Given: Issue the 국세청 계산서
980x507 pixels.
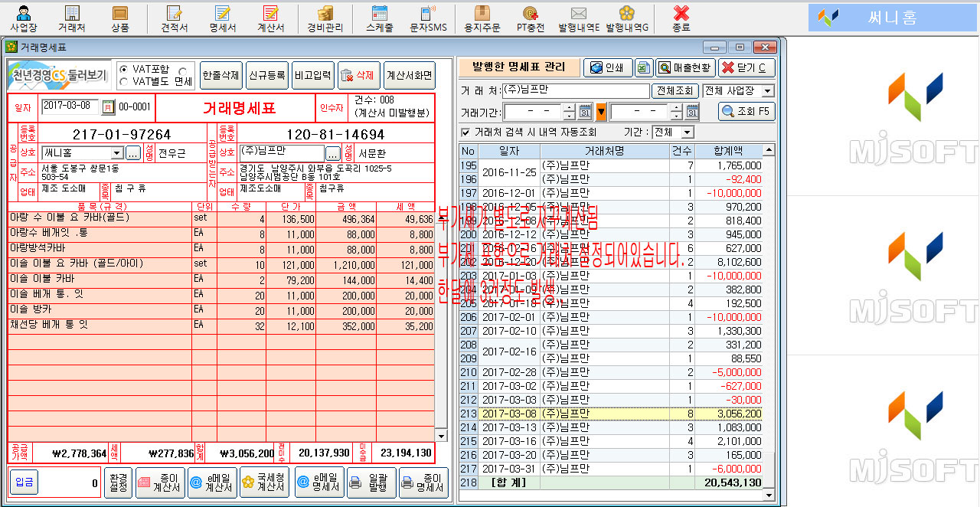Looking at the screenshot, I should [266, 482].
